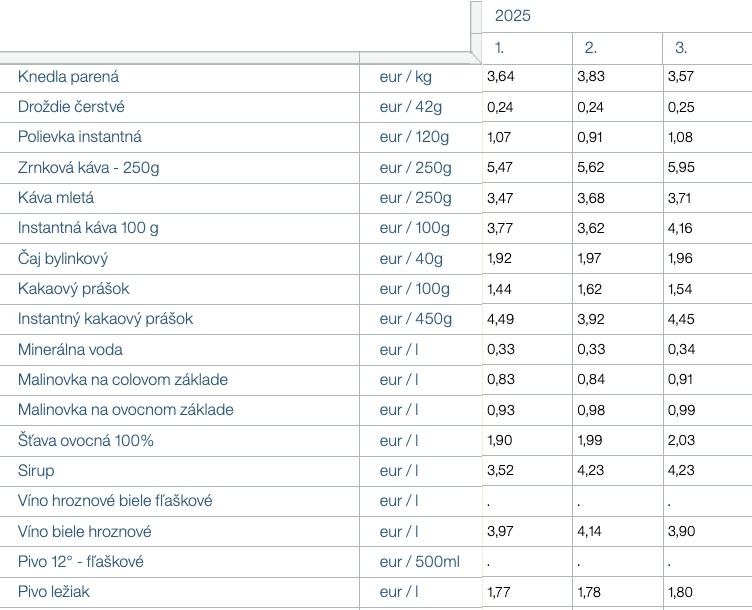The height and width of the screenshot is (610, 752).
Task: Select month 1. column header
Action: pos(500,47)
